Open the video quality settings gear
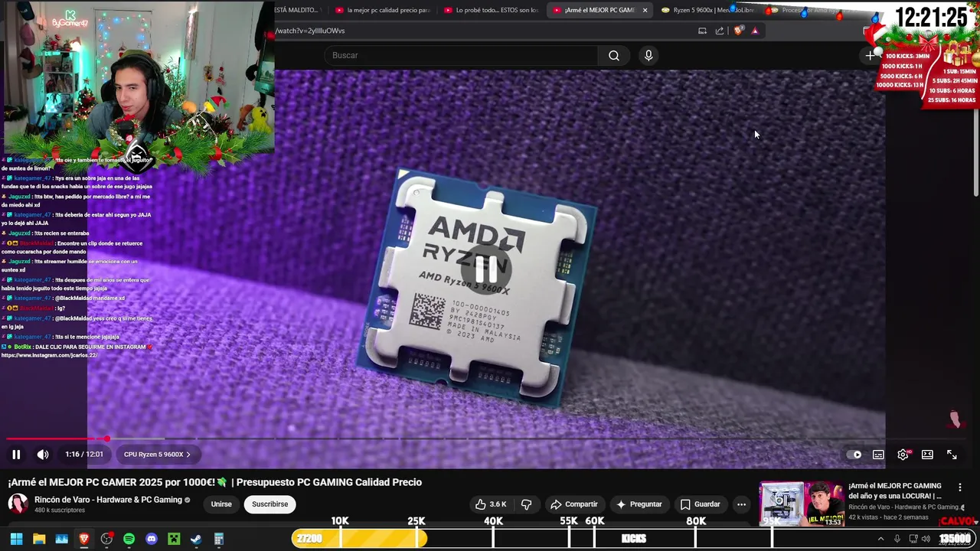 (903, 455)
